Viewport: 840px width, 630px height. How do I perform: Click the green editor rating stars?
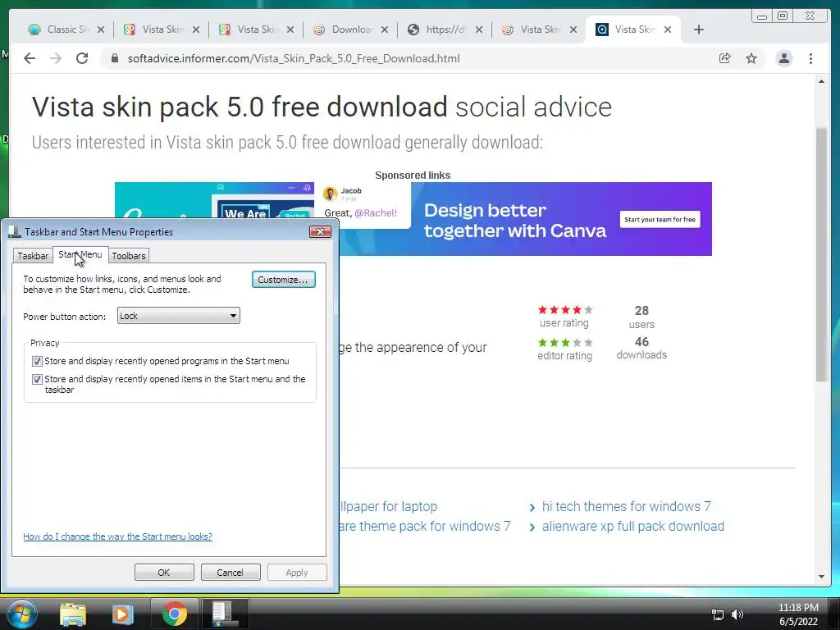coord(565,342)
